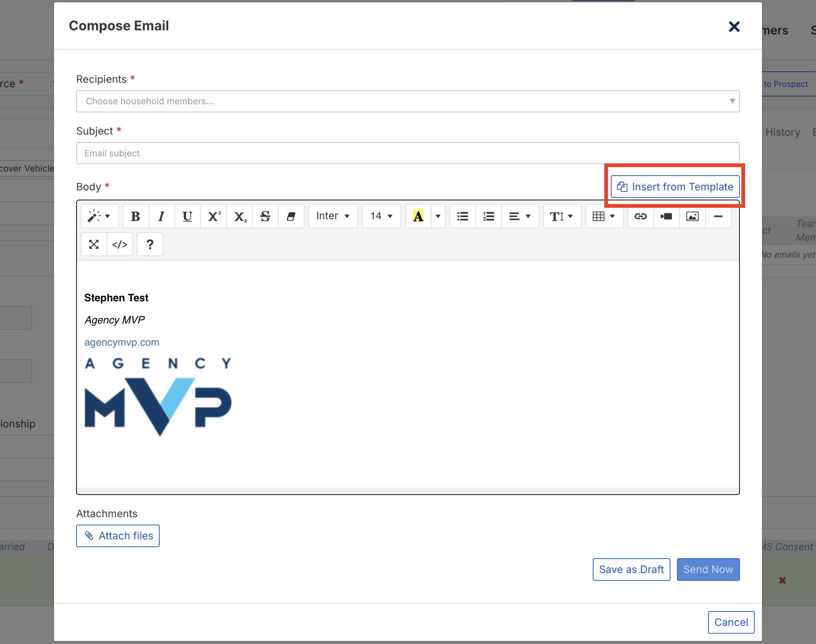
Task: Apply the yellow highlight text color
Action: tap(418, 216)
